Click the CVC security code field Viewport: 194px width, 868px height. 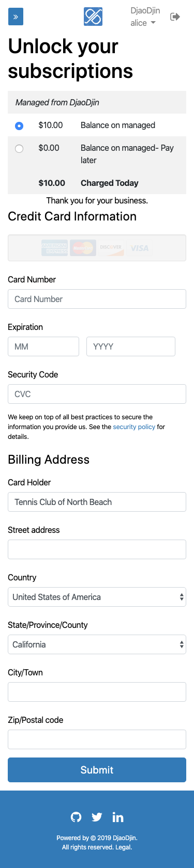click(97, 394)
